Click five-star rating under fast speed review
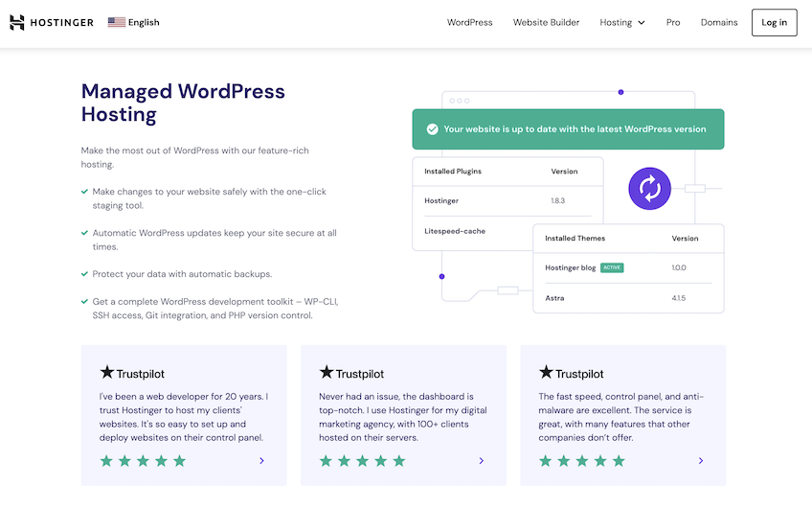Screen dimensions: 812x508 pyautogui.click(x=582, y=461)
